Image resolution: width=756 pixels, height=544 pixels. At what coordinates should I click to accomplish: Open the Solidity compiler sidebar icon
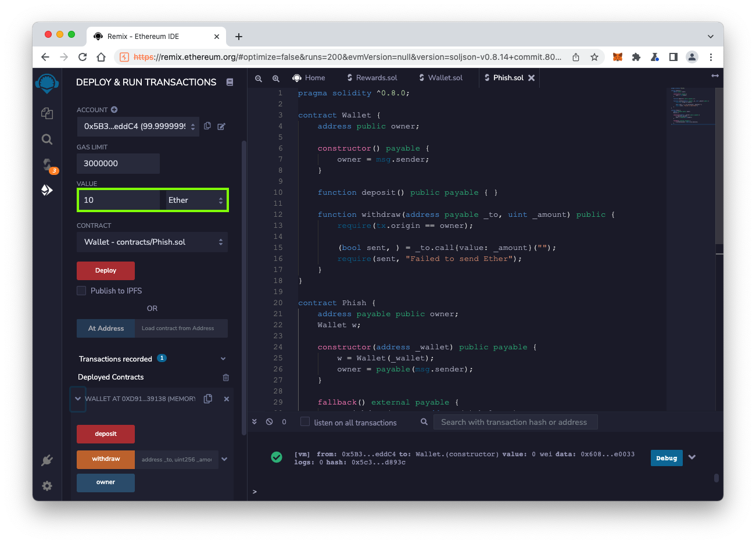(47, 164)
